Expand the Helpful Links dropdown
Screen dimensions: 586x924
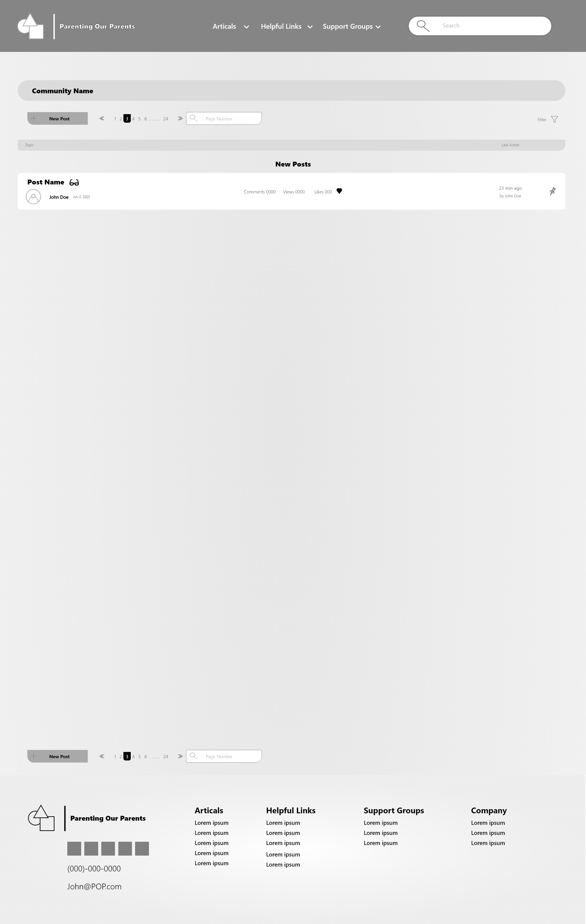pyautogui.click(x=287, y=26)
